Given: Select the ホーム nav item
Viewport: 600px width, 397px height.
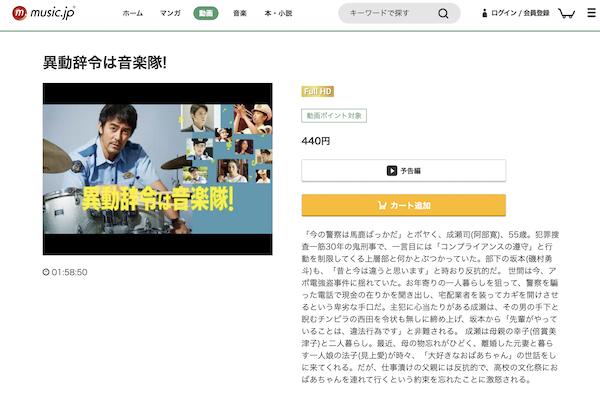Looking at the screenshot, I should tap(133, 13).
